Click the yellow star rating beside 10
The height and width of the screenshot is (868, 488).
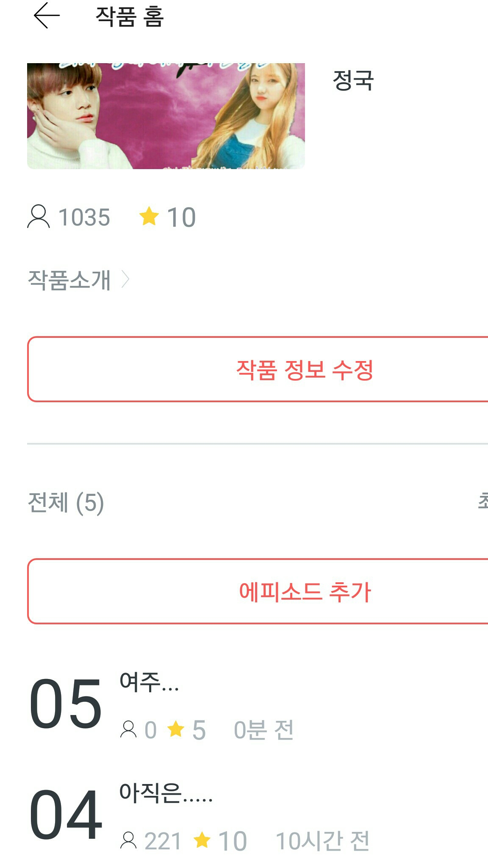[149, 216]
